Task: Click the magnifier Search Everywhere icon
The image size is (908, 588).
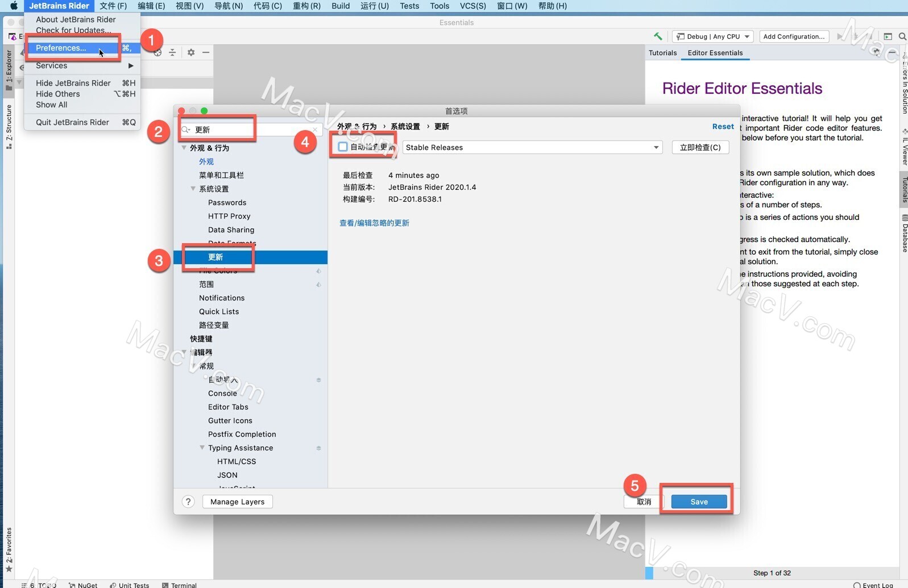Action: click(902, 36)
